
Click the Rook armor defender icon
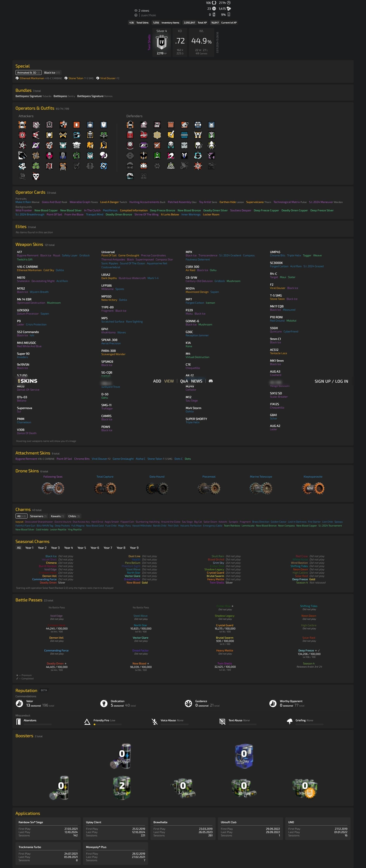coord(211,125)
